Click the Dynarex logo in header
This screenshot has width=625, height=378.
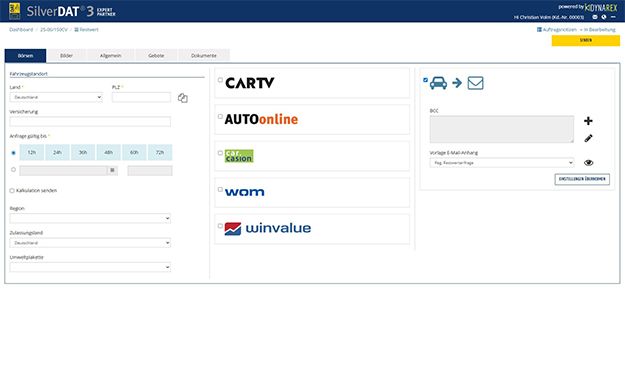point(601,8)
